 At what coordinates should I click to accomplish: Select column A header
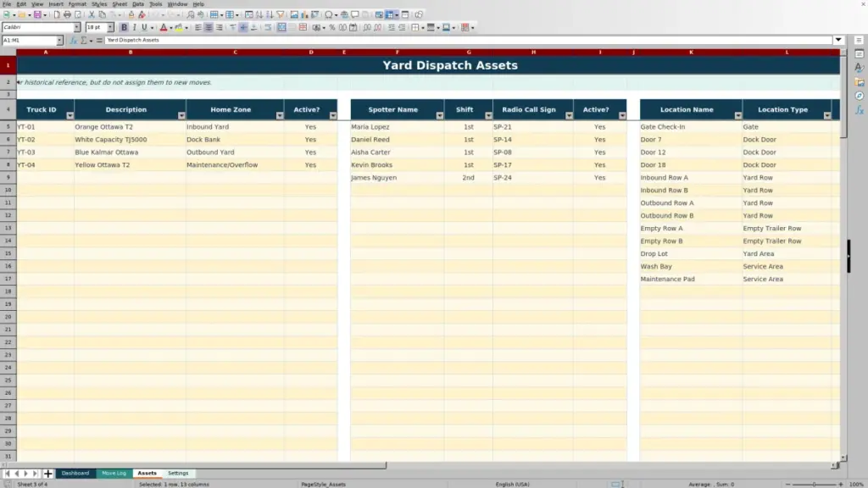[x=46, y=52]
